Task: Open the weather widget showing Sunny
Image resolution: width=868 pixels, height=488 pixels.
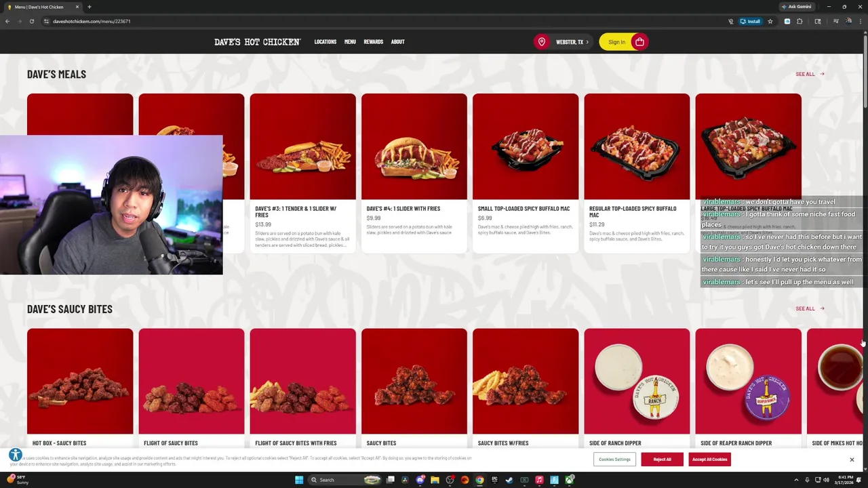Action: point(19,480)
